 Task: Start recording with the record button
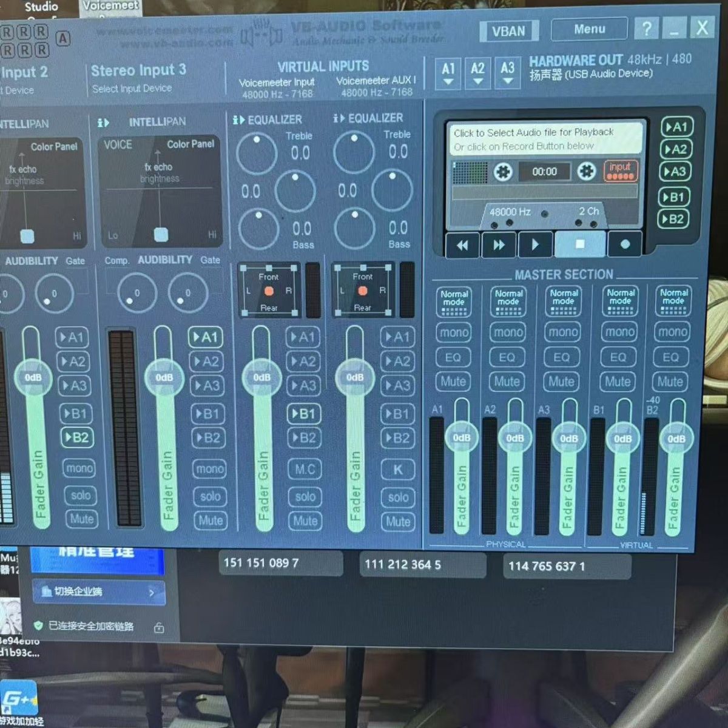[625, 244]
